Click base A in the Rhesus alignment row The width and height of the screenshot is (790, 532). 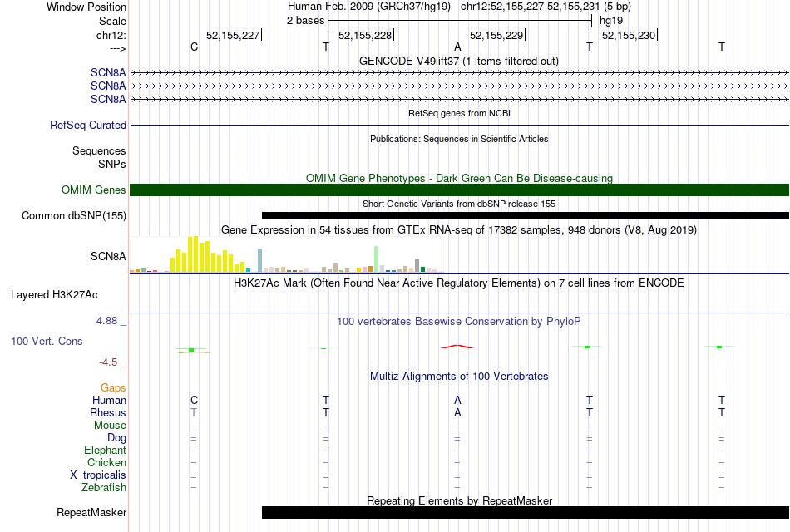click(x=457, y=412)
